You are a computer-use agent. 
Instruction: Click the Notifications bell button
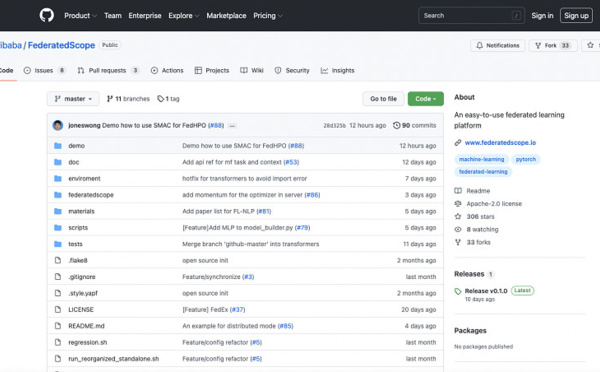(x=497, y=46)
